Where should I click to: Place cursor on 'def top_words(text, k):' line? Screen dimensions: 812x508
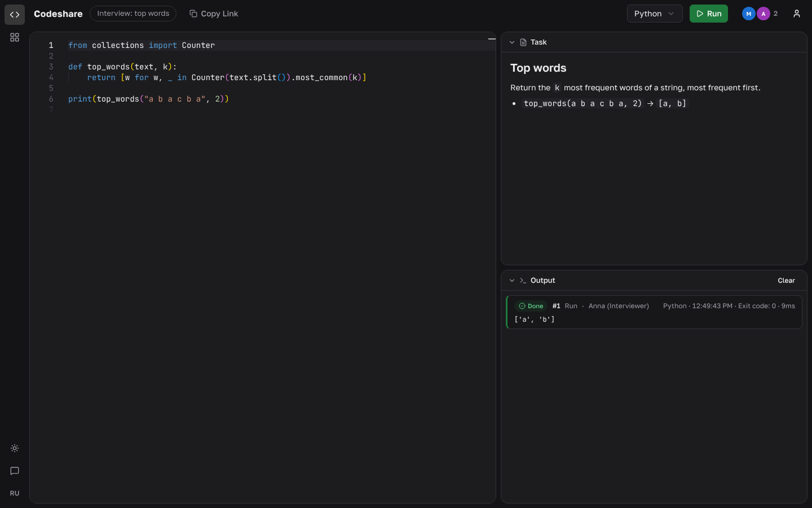point(122,67)
